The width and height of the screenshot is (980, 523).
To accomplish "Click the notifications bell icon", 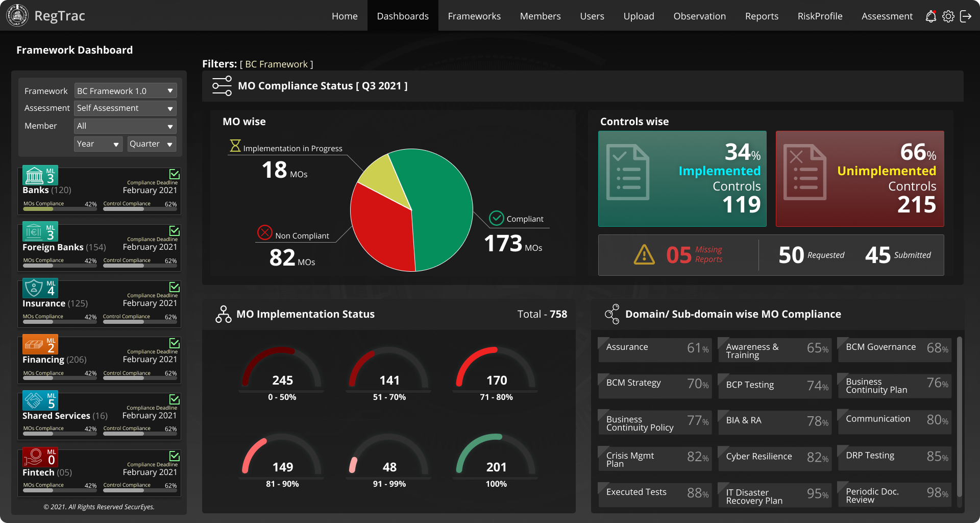I will [x=930, y=16].
